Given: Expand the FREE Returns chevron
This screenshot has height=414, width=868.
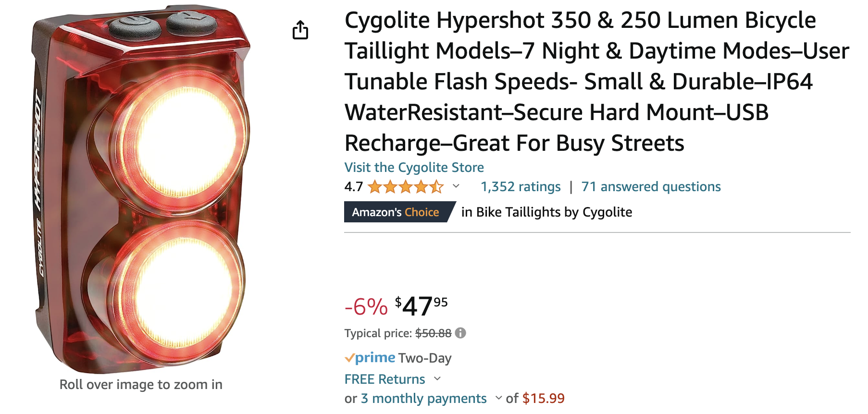Looking at the screenshot, I should 437,378.
